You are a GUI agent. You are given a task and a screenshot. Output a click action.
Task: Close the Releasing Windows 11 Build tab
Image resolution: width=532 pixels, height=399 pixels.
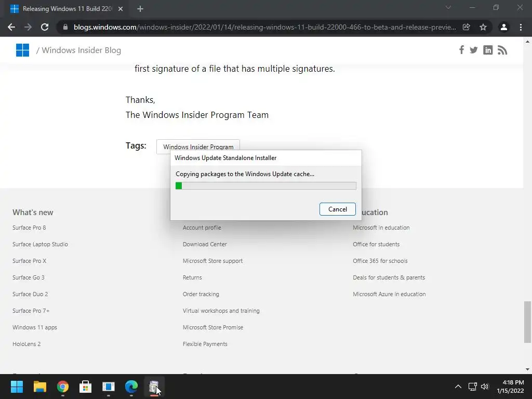tap(121, 9)
